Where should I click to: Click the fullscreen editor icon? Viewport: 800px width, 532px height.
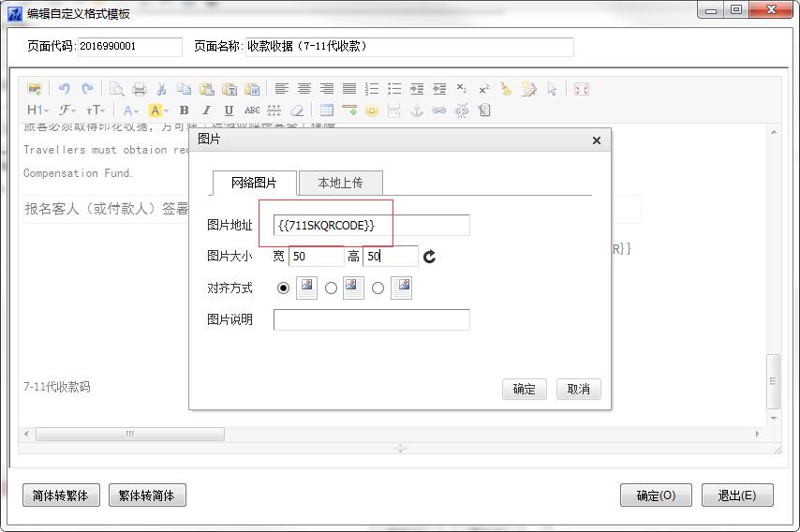581,89
